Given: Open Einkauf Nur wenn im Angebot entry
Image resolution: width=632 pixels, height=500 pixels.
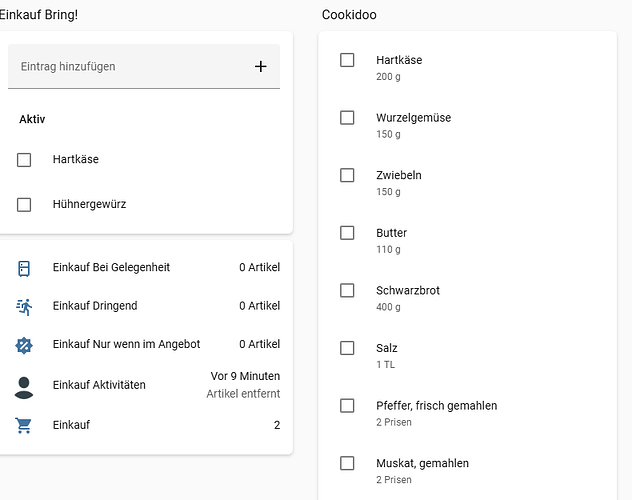Looking at the screenshot, I should (126, 344).
